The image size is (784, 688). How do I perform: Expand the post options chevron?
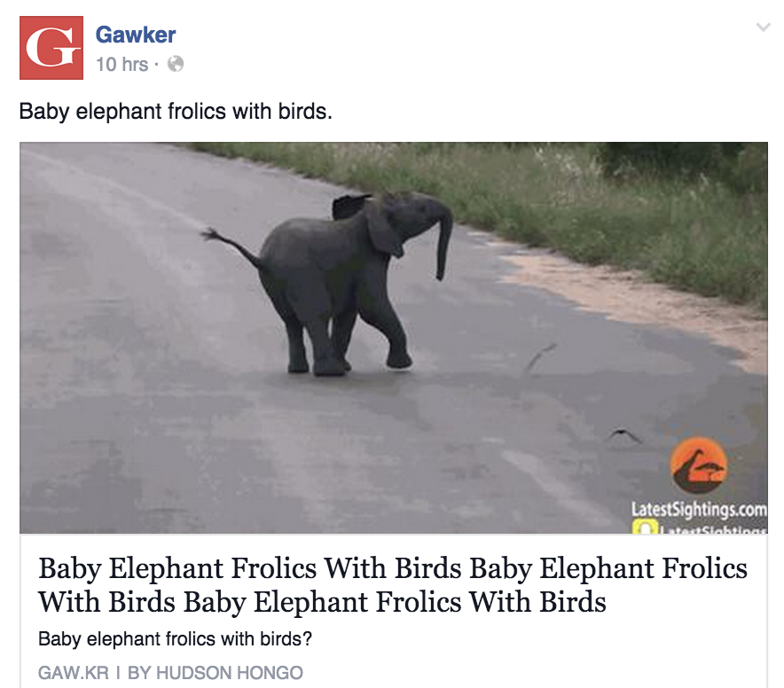coord(763,27)
